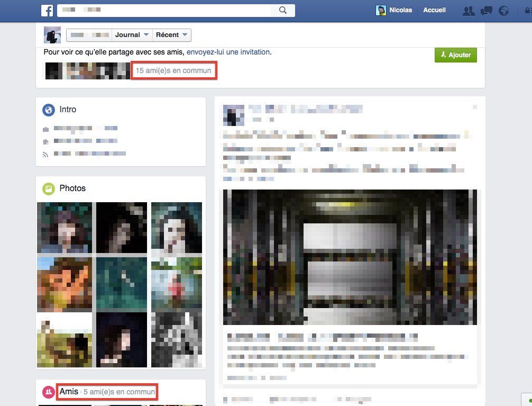Open the 5 ami(e)s en commun link
The image size is (532, 406).
119,392
